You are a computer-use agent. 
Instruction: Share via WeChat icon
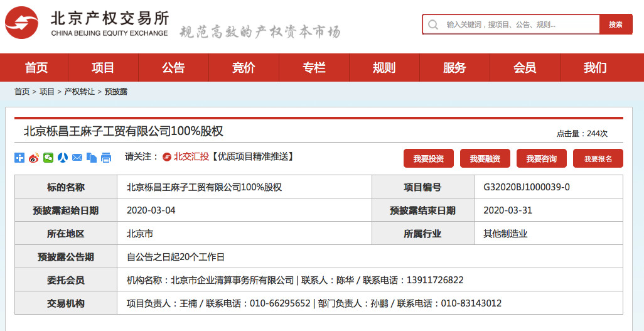48,158
